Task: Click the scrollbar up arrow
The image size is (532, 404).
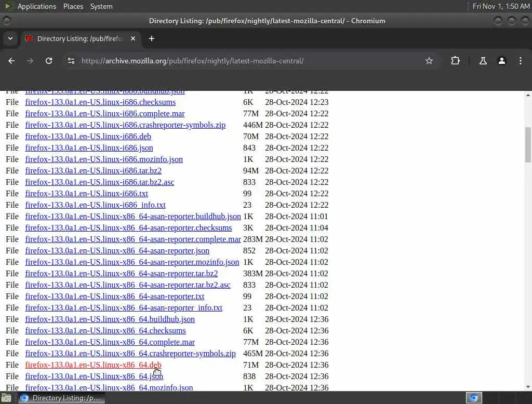Action: tap(528, 96)
